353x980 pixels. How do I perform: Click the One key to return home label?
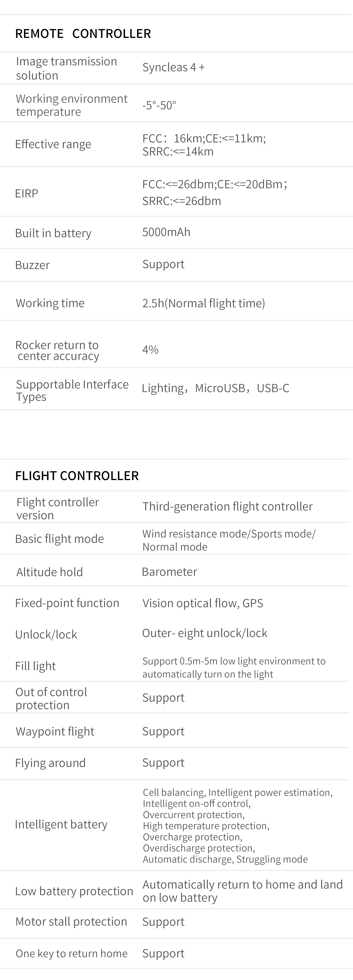coord(72,953)
